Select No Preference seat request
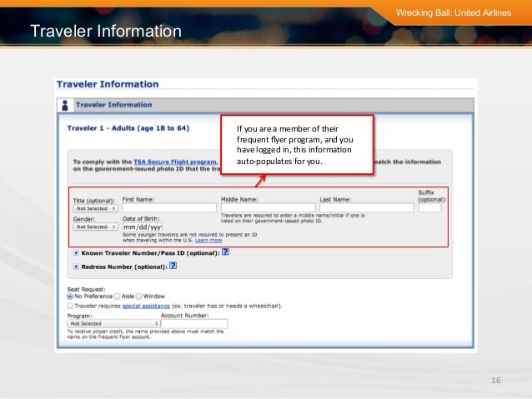The height and width of the screenshot is (399, 532). tap(70, 297)
